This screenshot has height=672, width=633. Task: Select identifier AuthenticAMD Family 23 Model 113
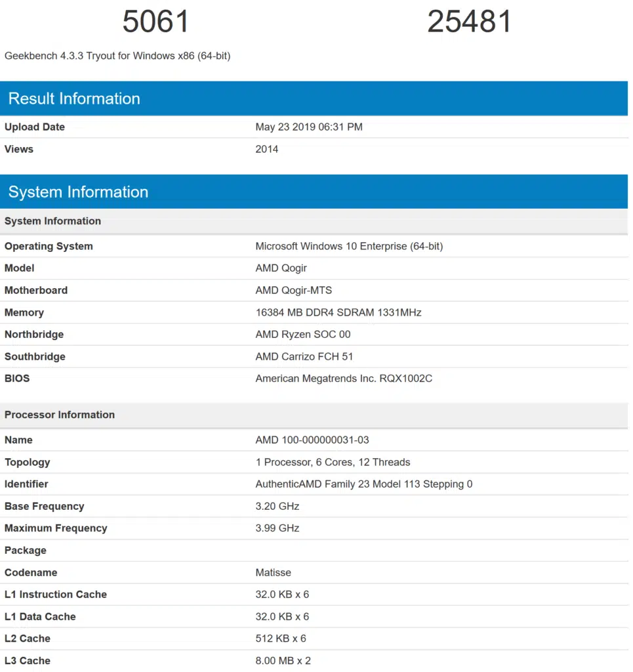[364, 484]
